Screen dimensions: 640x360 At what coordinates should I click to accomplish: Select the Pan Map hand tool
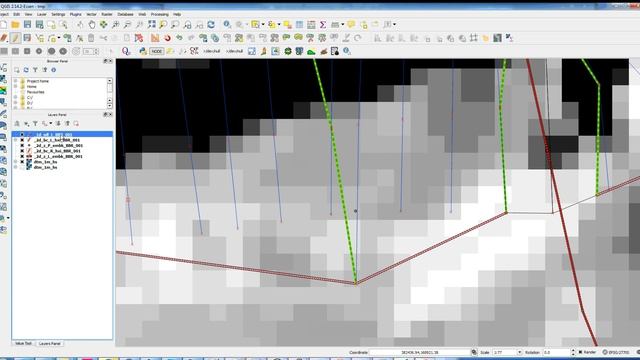click(92, 25)
